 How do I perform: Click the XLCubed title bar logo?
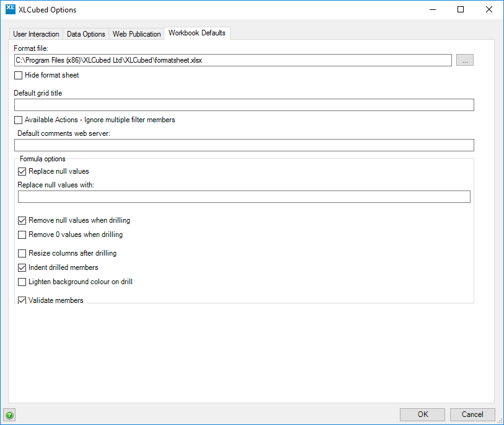(x=11, y=9)
